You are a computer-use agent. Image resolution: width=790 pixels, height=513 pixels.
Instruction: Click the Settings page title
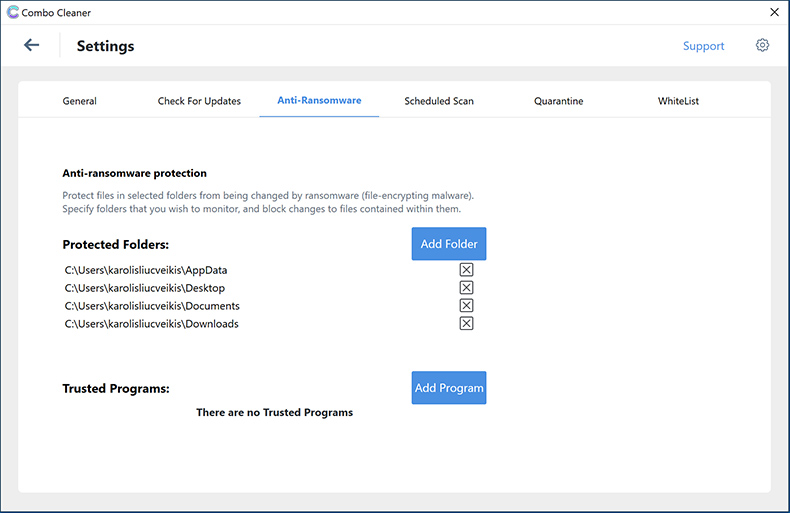[x=105, y=46]
